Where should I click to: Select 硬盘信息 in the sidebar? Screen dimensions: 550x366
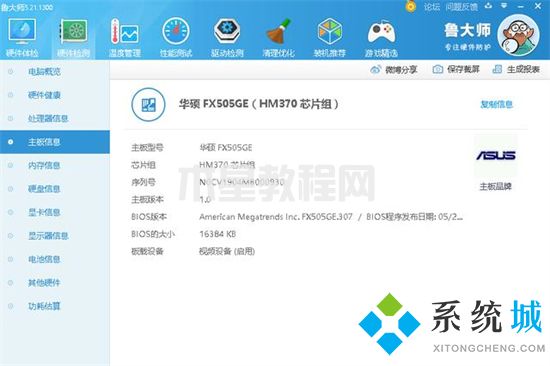(55, 189)
